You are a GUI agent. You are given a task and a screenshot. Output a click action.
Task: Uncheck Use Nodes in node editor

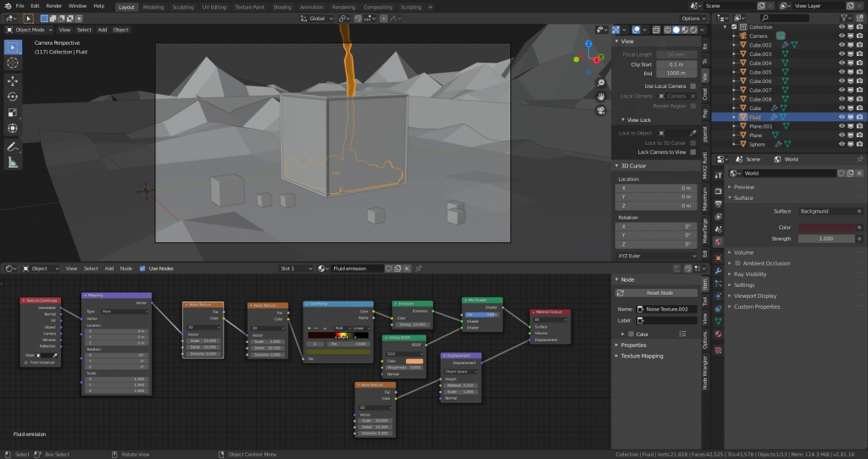(x=142, y=268)
